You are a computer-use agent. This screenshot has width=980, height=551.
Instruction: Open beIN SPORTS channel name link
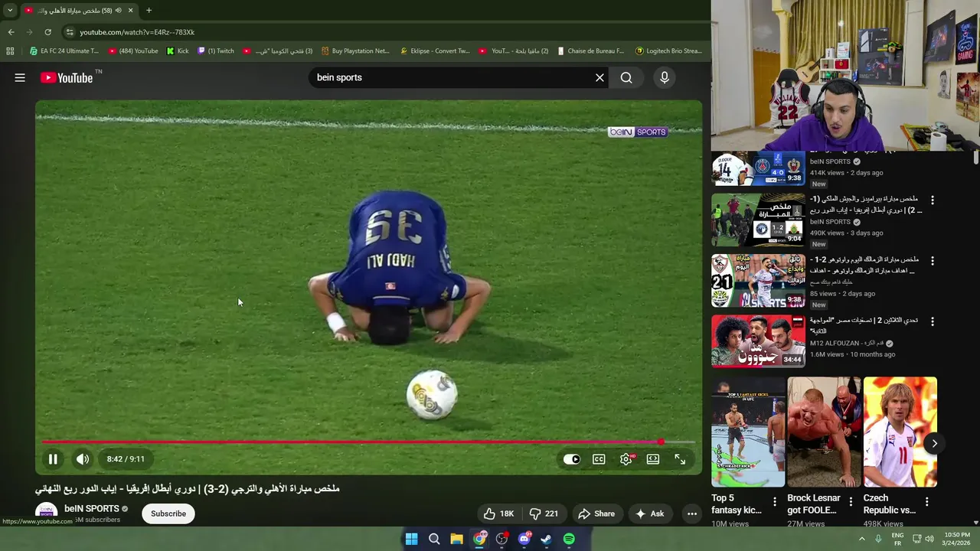coord(92,508)
